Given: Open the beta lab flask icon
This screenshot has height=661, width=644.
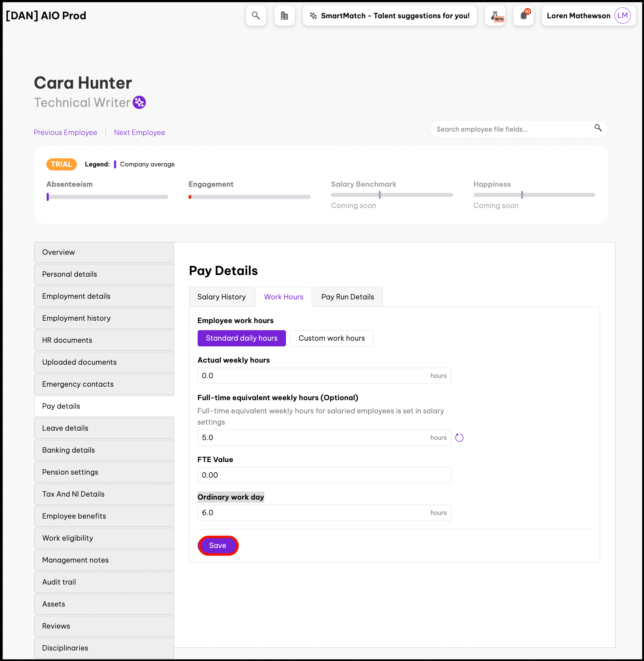Looking at the screenshot, I should click(495, 16).
